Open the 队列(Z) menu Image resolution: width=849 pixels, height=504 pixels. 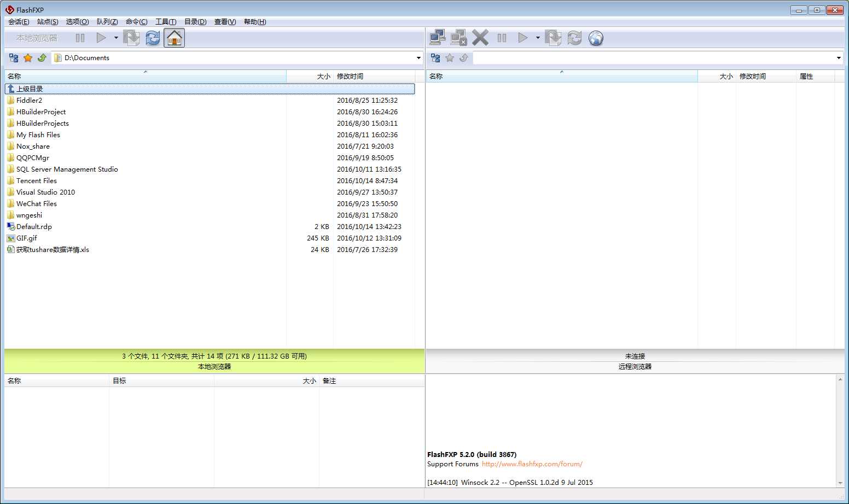(x=107, y=22)
